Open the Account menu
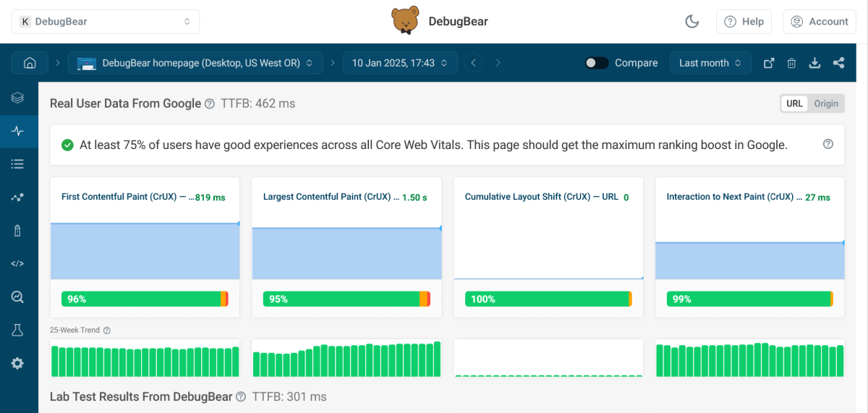This screenshot has width=868, height=413. point(820,22)
